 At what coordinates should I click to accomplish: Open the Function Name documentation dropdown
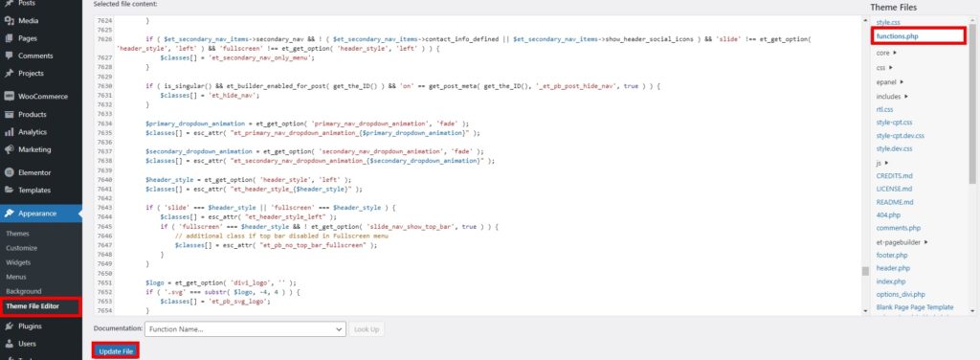coord(245,328)
